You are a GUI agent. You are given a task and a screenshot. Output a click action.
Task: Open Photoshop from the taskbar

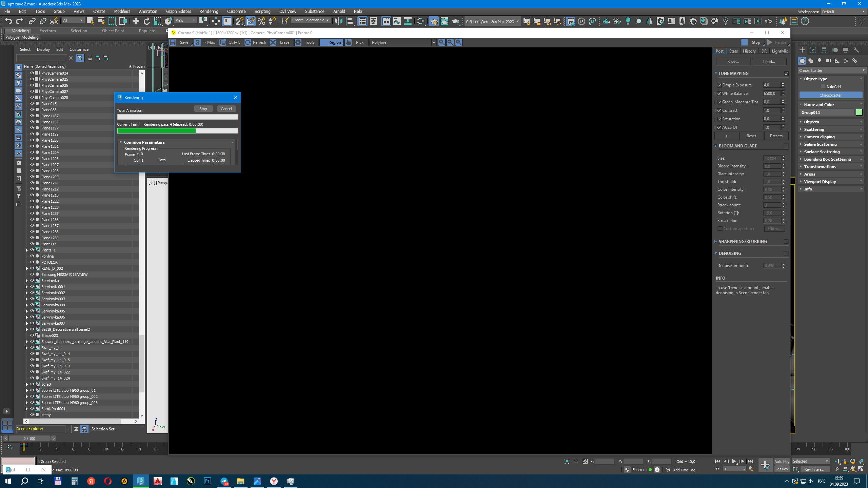pos(208,481)
